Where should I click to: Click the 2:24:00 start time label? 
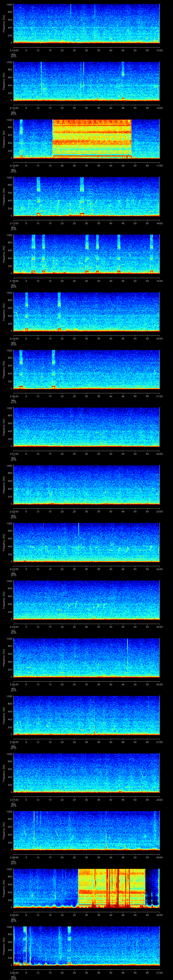click(x=14, y=627)
